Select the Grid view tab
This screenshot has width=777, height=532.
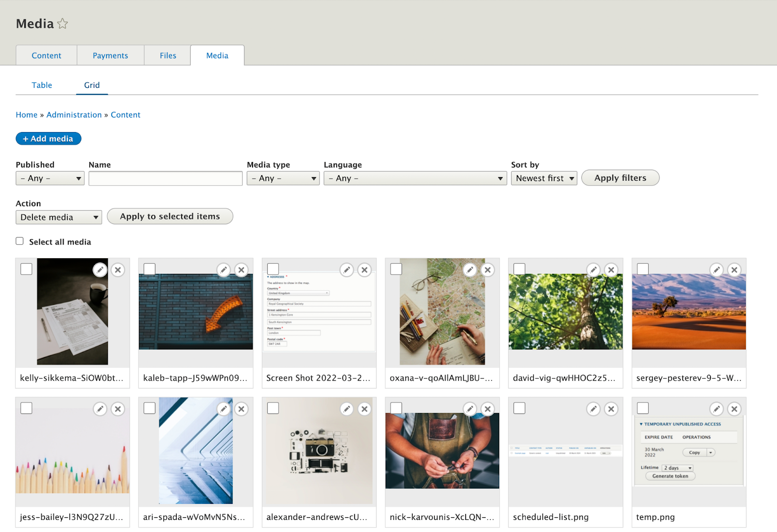pyautogui.click(x=92, y=85)
